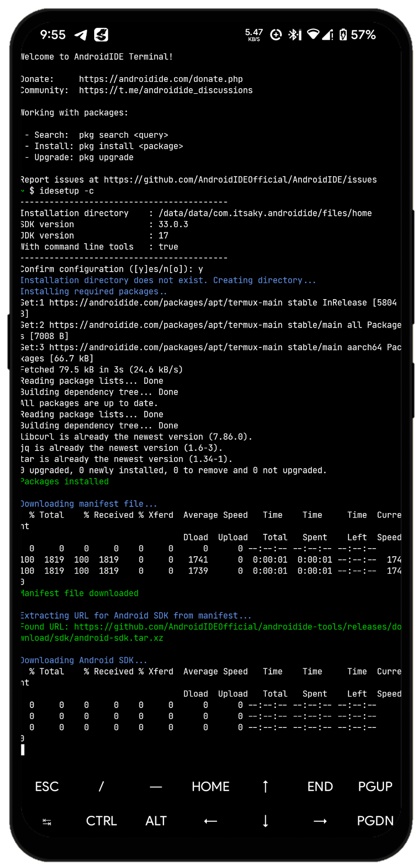Screen dimensions: 420x868
Task: Tap the terminal cursor line
Action: click(x=23, y=750)
